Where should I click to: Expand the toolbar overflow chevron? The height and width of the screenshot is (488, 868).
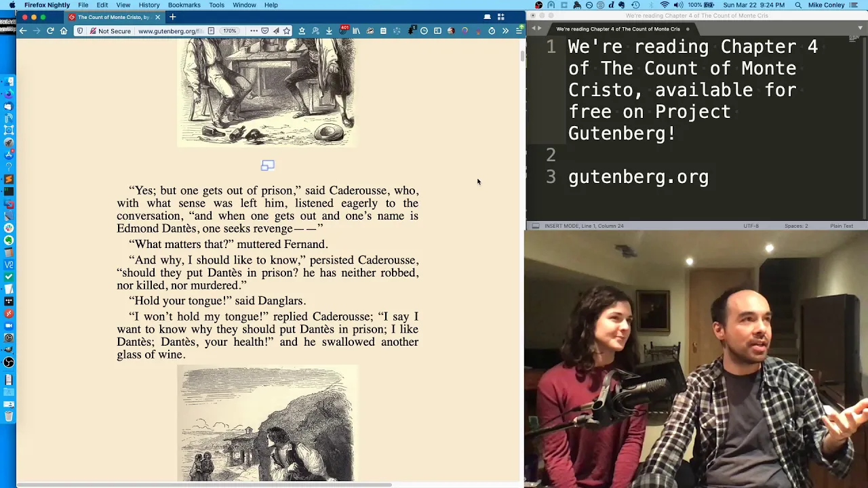pyautogui.click(x=505, y=30)
